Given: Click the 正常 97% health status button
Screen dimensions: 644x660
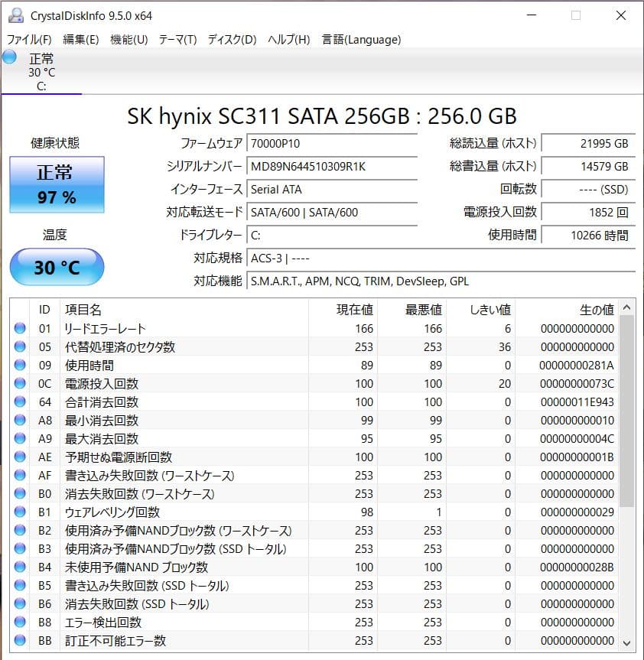Looking at the screenshot, I should pos(55,185).
